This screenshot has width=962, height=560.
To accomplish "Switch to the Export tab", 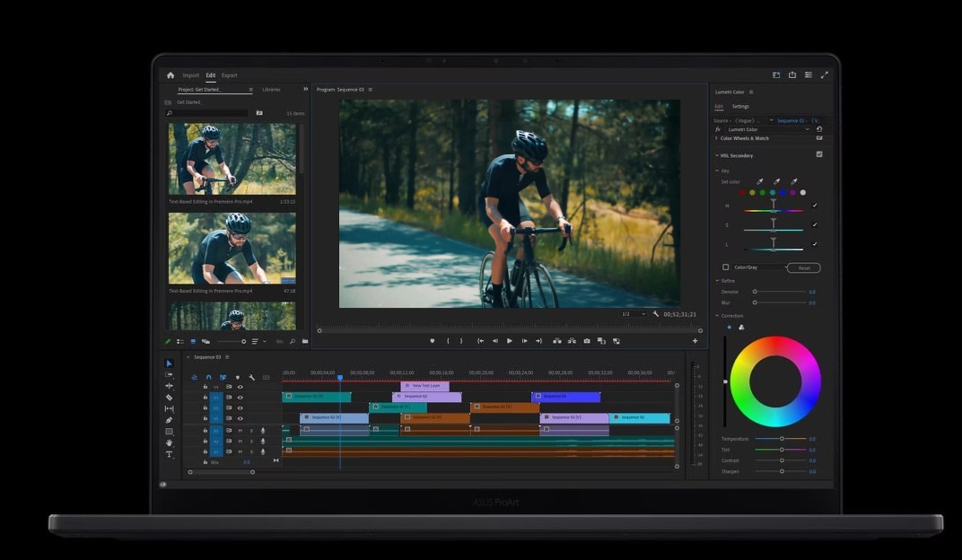I will coord(230,75).
